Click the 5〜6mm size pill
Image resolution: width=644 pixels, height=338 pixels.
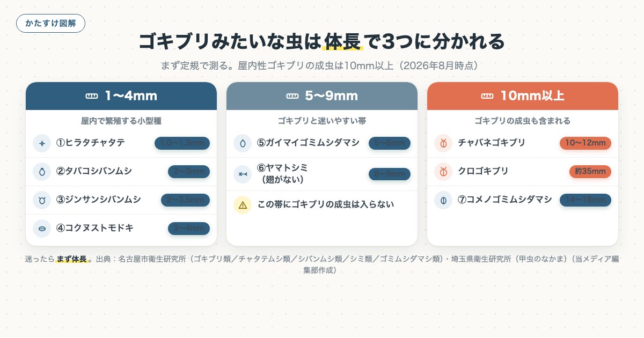[x=390, y=143]
